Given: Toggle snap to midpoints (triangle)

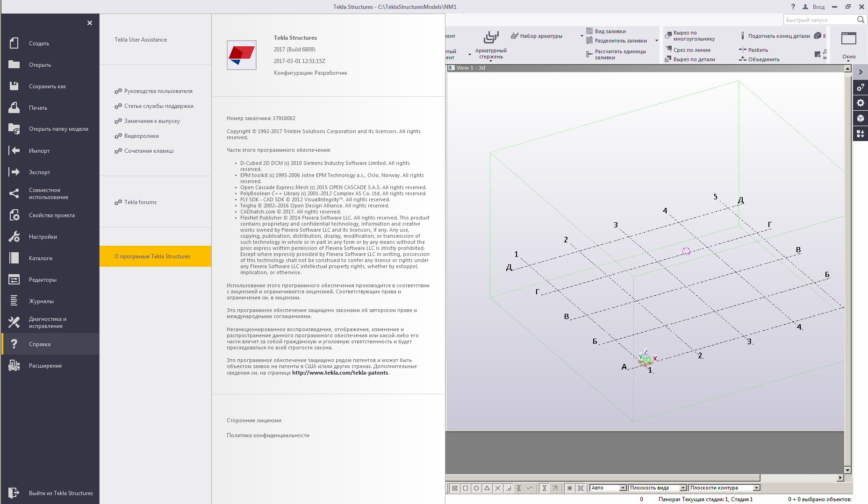Looking at the screenshot, I should coord(487,488).
